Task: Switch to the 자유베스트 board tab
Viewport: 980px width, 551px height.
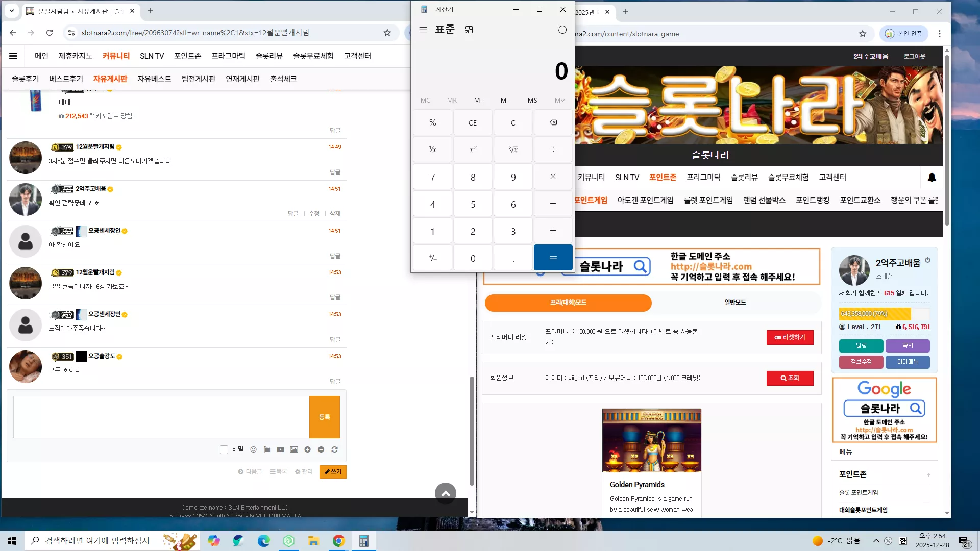Action: pyautogui.click(x=154, y=79)
